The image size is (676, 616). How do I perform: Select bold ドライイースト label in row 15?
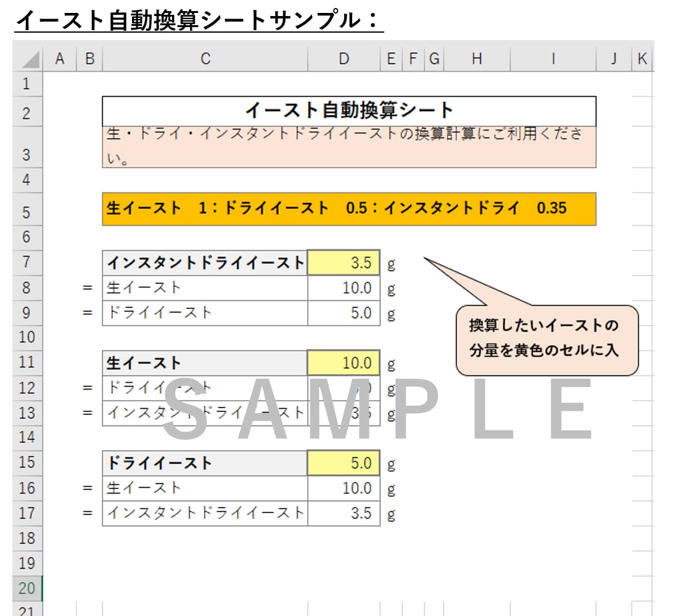pos(205,463)
